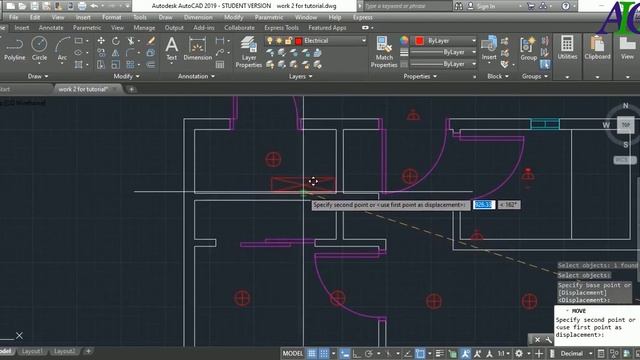Select the Circle draw tool
640x360 pixels.
click(39, 49)
